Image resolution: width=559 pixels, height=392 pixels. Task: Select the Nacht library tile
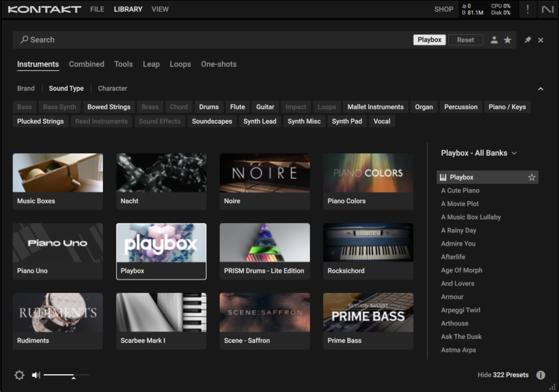pyautogui.click(x=161, y=182)
